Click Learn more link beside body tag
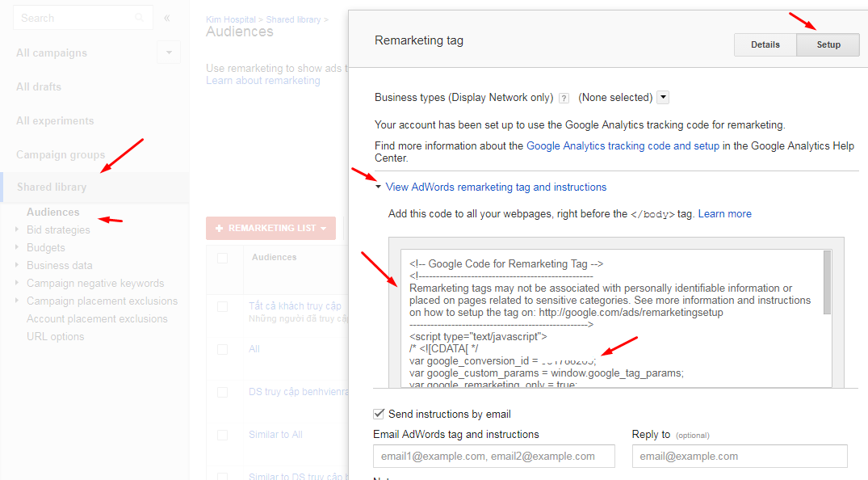 coord(724,214)
